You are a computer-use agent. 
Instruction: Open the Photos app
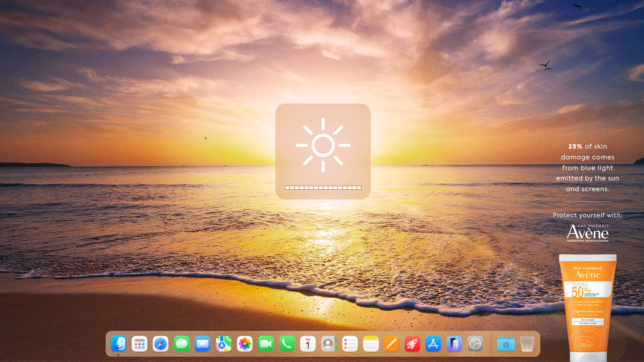245,344
